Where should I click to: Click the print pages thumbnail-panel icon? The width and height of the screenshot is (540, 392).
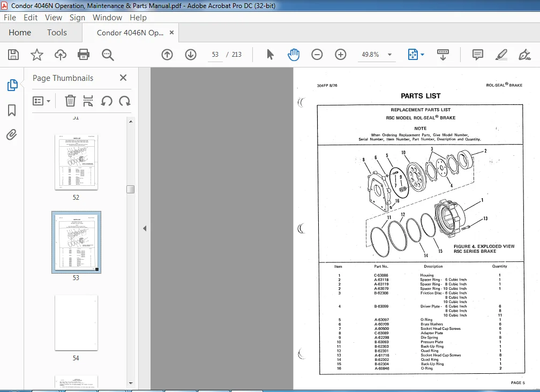(88, 101)
